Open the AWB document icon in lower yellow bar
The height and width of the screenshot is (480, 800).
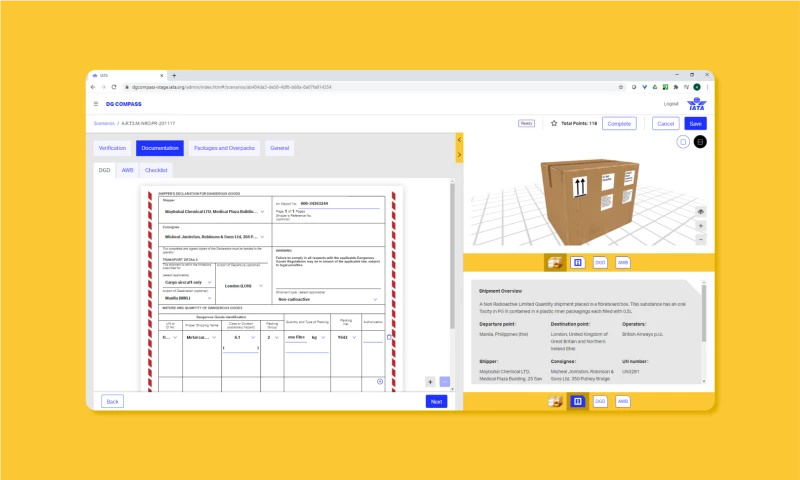tap(623, 401)
